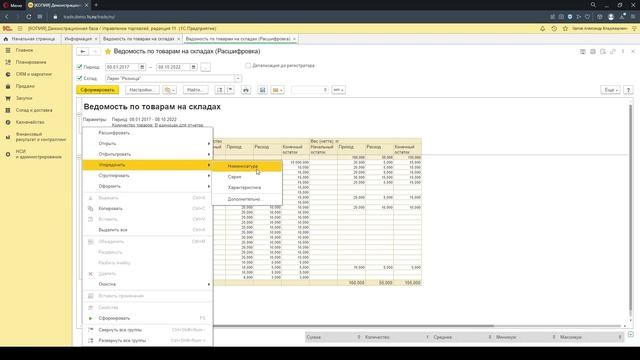Expand the Очистка submenu in context menu
Image resolution: width=640 pixels, height=360 pixels.
pyautogui.click(x=147, y=284)
